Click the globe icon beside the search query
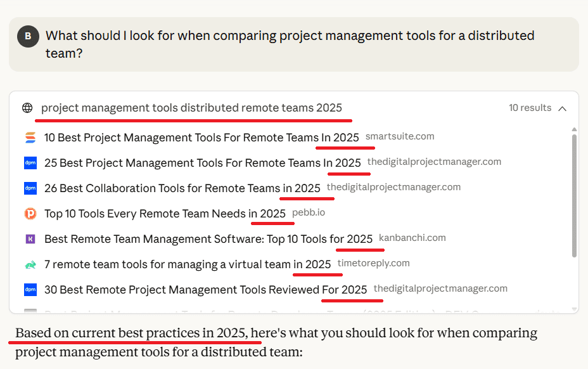 tap(27, 108)
